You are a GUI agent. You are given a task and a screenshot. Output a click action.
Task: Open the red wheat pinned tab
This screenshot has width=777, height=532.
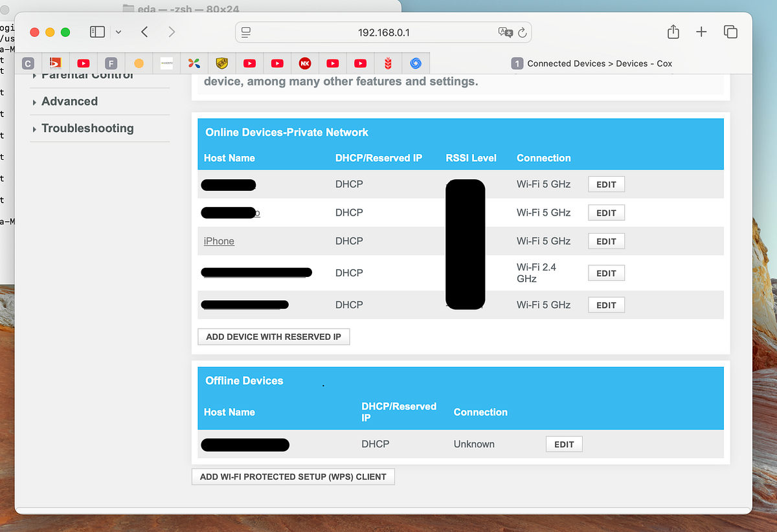tap(388, 63)
